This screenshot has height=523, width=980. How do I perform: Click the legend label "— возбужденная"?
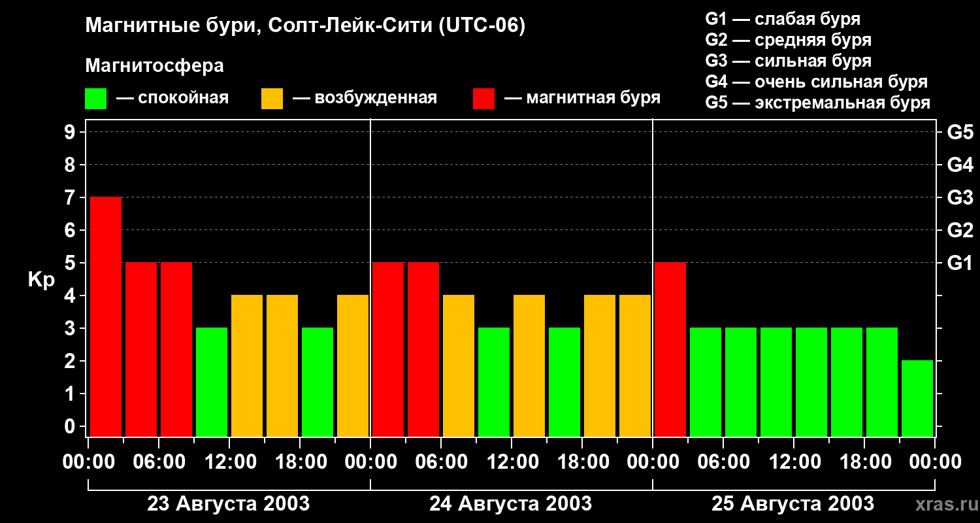365,98
